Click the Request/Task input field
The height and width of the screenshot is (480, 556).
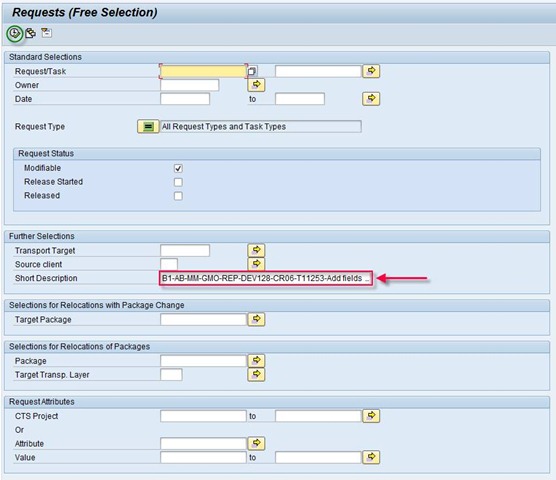(203, 71)
